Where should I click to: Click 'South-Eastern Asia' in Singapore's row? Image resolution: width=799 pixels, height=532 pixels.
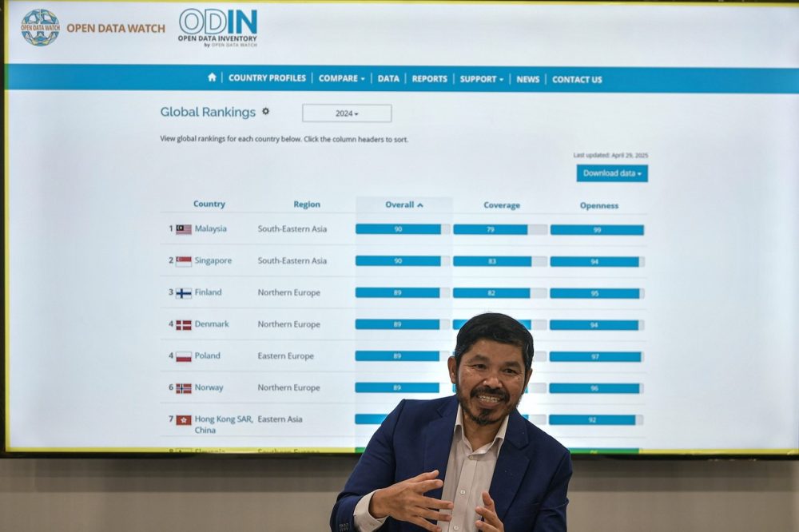(292, 260)
